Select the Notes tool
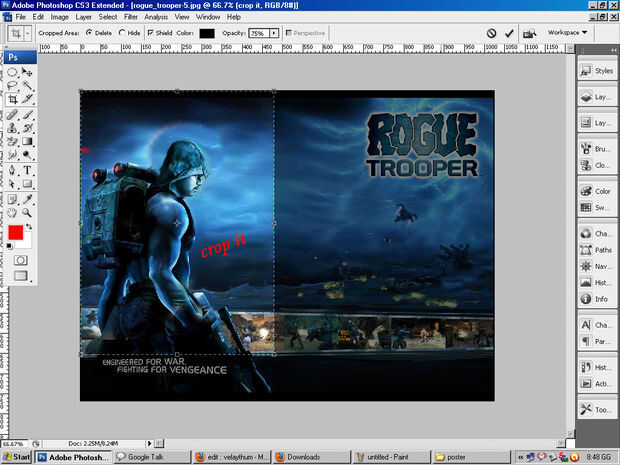The width and height of the screenshot is (620, 465). pyautogui.click(x=12, y=199)
